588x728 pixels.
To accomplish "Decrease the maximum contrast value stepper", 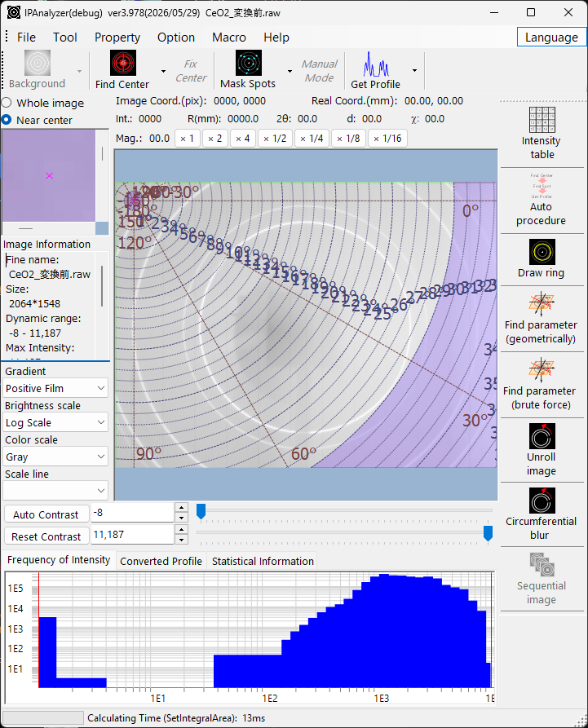I will pyautogui.click(x=182, y=540).
